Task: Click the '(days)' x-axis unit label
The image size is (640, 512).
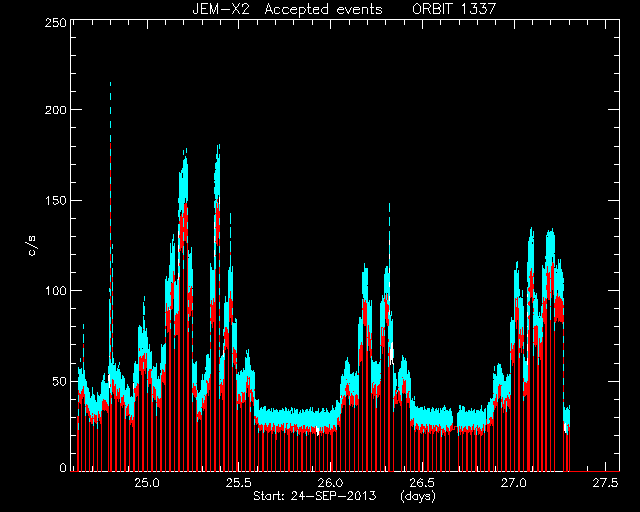Action: 418,496
